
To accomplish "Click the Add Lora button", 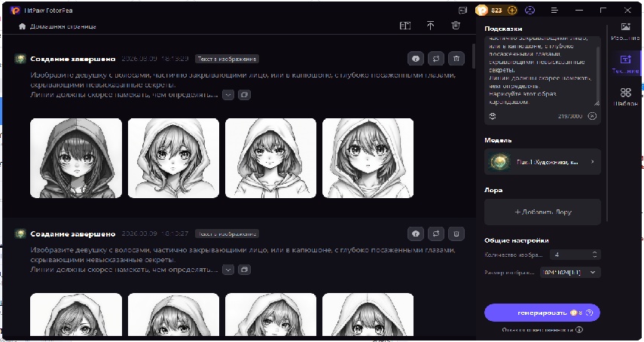I will [x=542, y=212].
